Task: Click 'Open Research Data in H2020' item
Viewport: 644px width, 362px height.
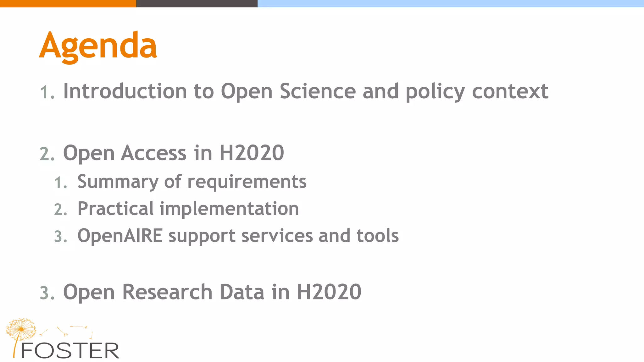Action: coord(212,292)
